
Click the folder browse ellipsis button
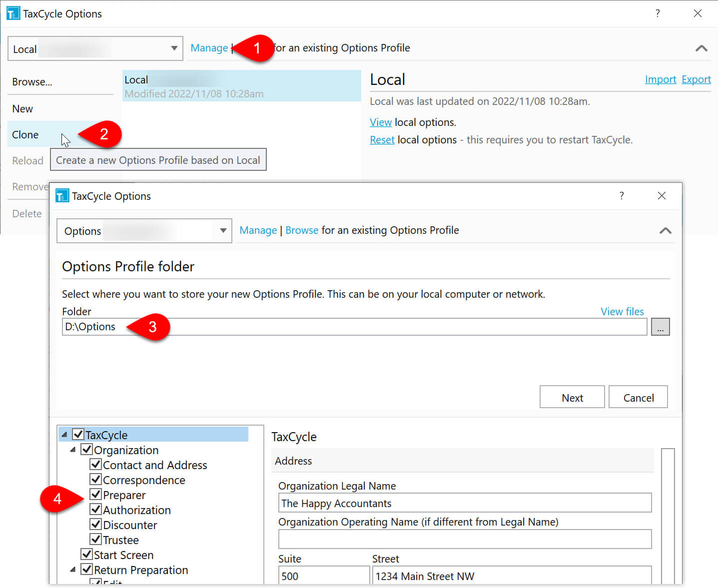[x=660, y=327]
